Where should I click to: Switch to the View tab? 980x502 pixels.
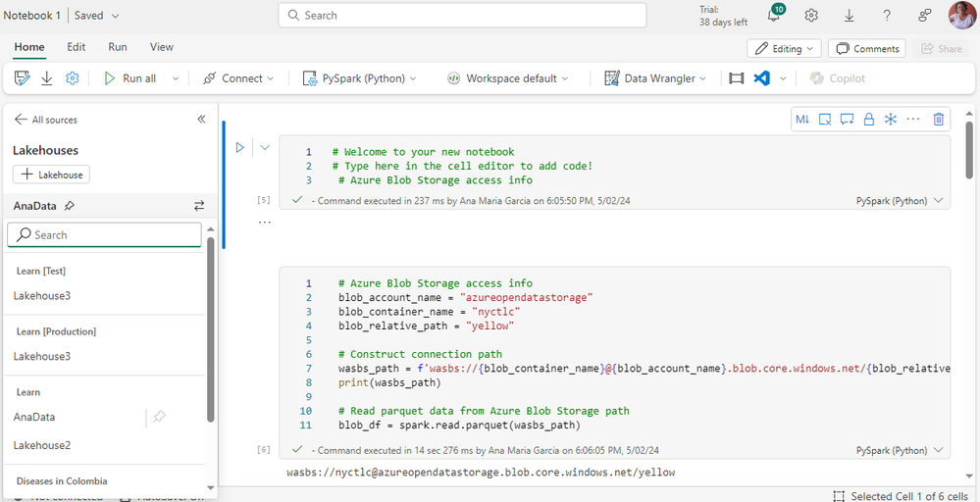pyautogui.click(x=162, y=47)
